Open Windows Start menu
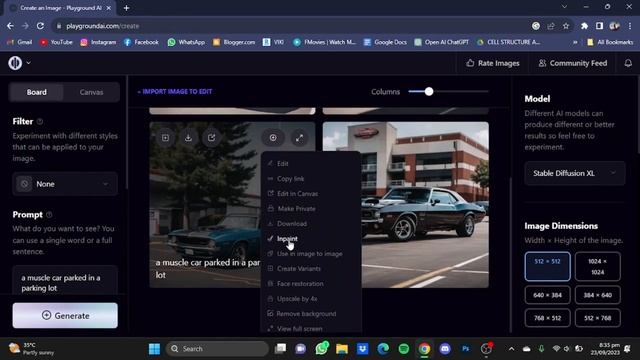640x360 pixels. pyautogui.click(x=154, y=349)
